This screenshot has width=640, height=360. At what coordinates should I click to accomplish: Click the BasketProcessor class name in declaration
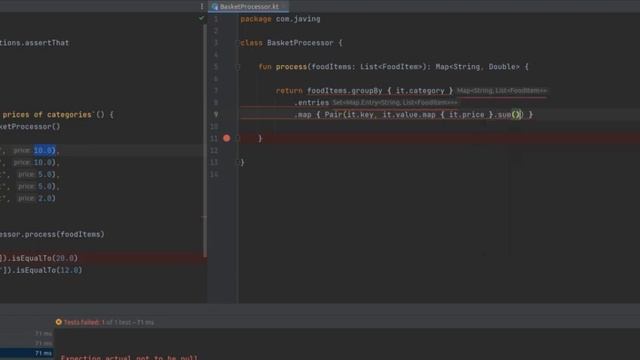300,43
